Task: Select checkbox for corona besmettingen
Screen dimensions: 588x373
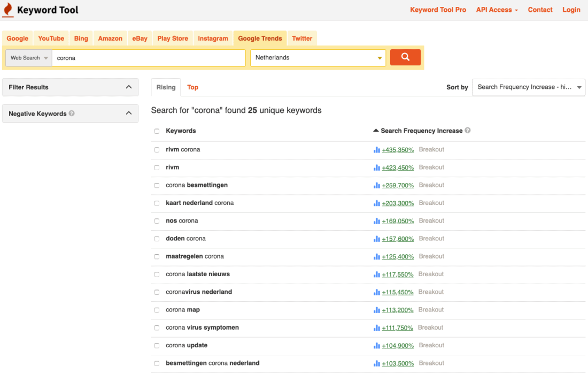Action: tap(157, 185)
